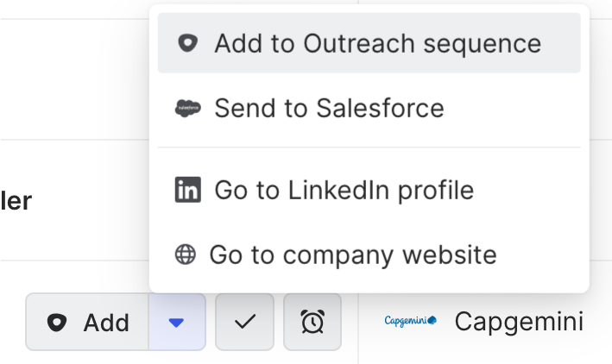
Task: Click the Outreach shield icon in the menu
Action: (186, 43)
